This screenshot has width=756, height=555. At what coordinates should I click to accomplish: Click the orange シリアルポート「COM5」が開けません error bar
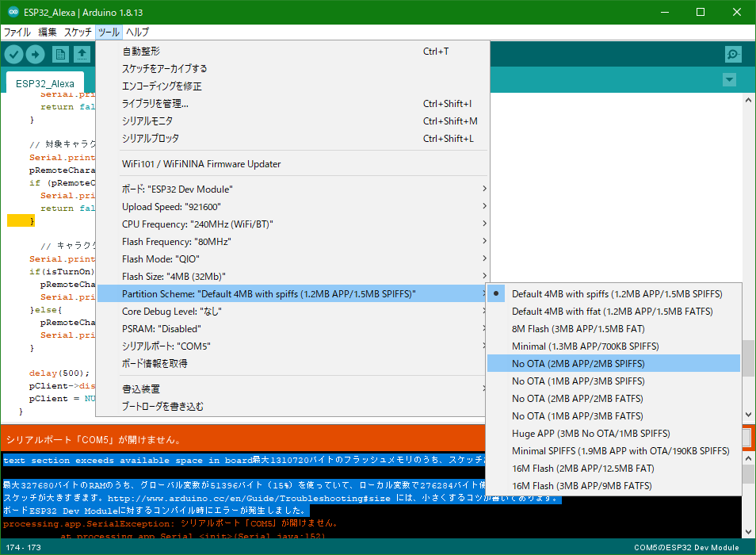click(x=243, y=438)
